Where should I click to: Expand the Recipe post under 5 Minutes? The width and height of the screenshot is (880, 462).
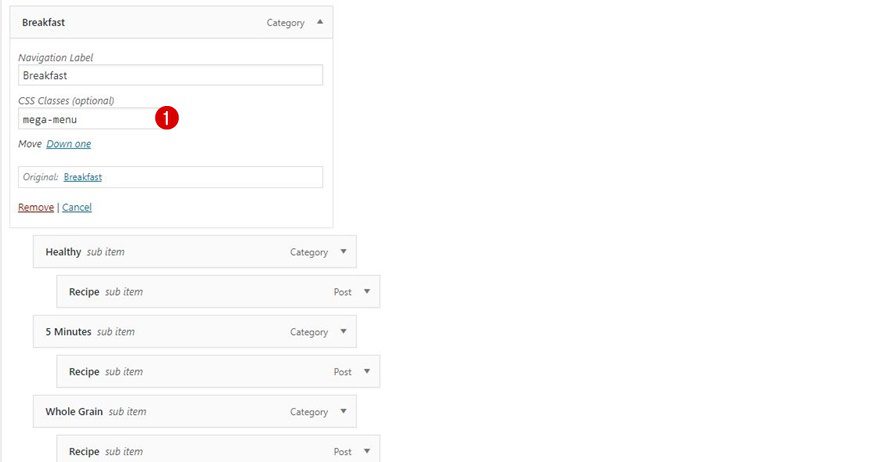pyautogui.click(x=367, y=371)
